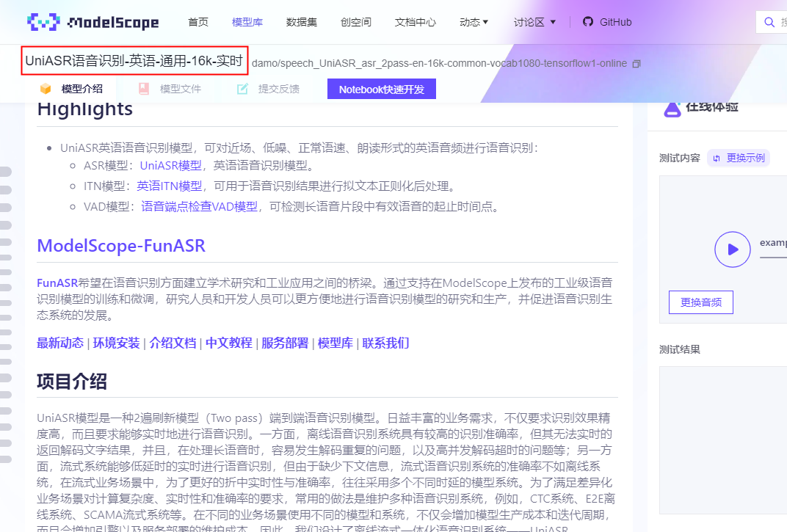Click the search magnifier icon

[x=769, y=22]
